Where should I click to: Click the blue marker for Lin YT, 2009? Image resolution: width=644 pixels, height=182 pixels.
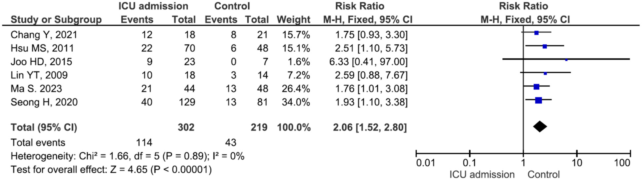545,73
